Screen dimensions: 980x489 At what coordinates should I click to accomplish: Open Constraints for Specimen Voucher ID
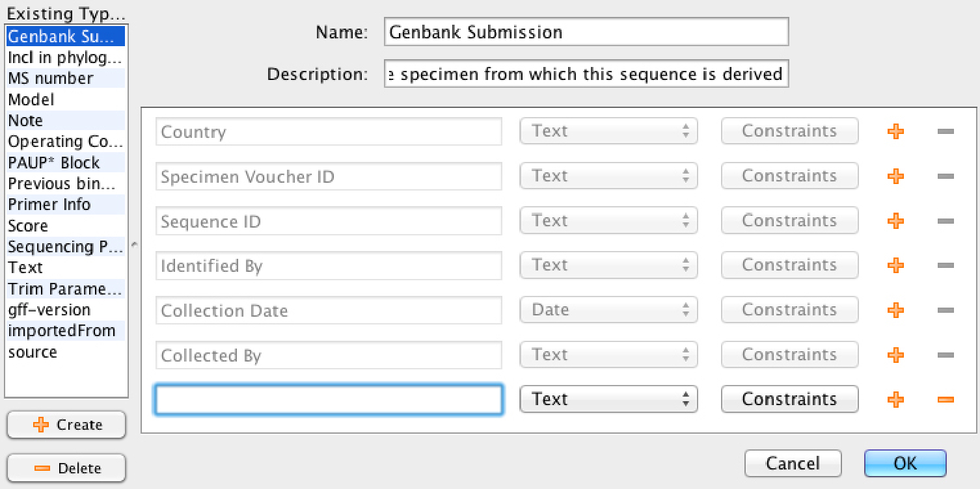(x=789, y=176)
